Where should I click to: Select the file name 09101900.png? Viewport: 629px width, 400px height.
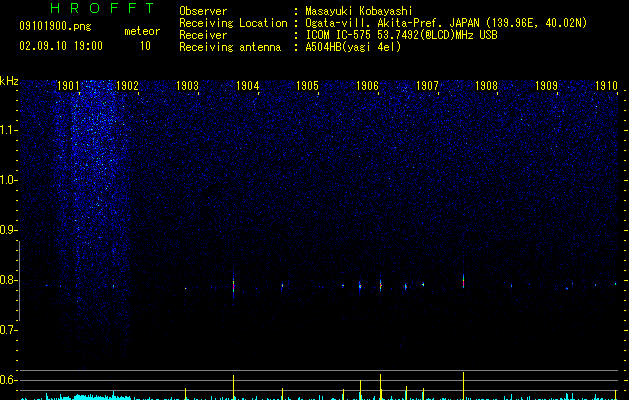pos(55,26)
